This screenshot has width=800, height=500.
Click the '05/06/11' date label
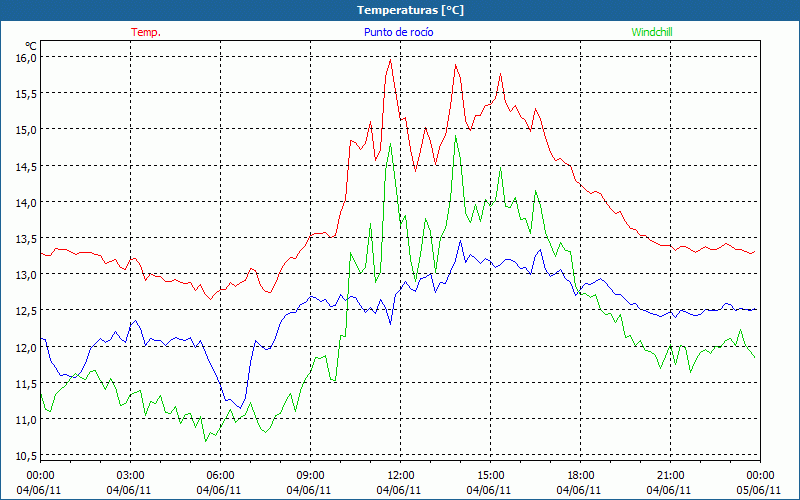[759, 490]
